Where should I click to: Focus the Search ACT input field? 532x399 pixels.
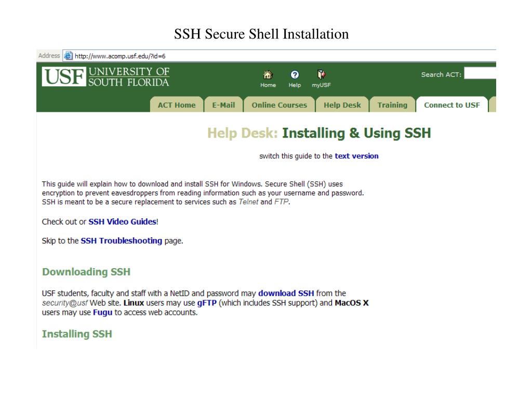click(x=480, y=73)
